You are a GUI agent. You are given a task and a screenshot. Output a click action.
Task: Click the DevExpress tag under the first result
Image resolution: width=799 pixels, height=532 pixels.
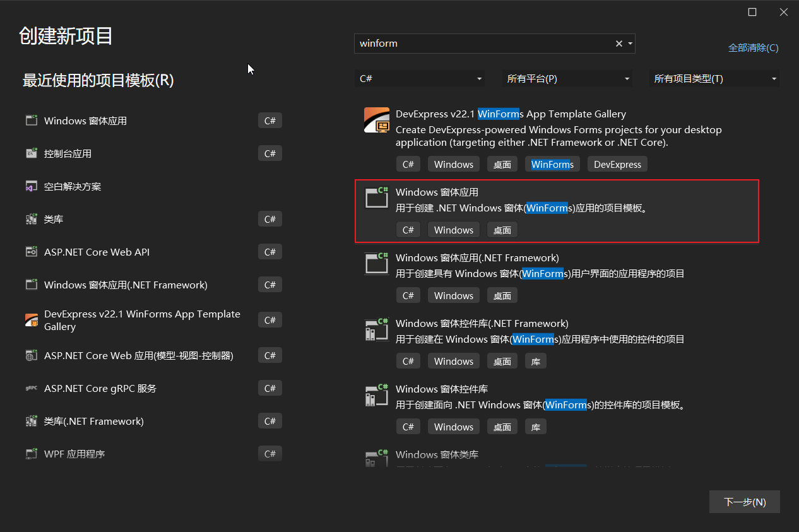click(618, 164)
